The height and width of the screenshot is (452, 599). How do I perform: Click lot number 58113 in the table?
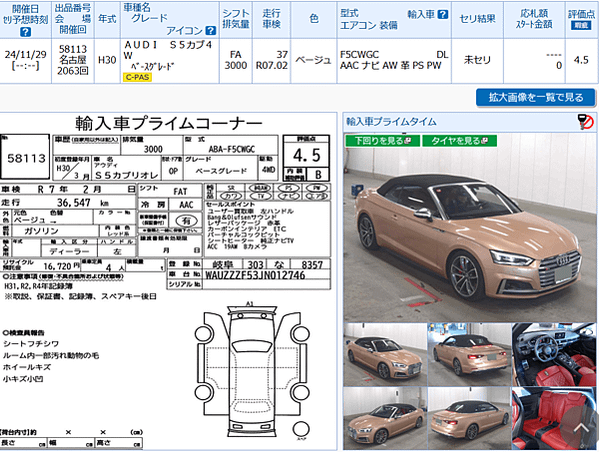73,49
